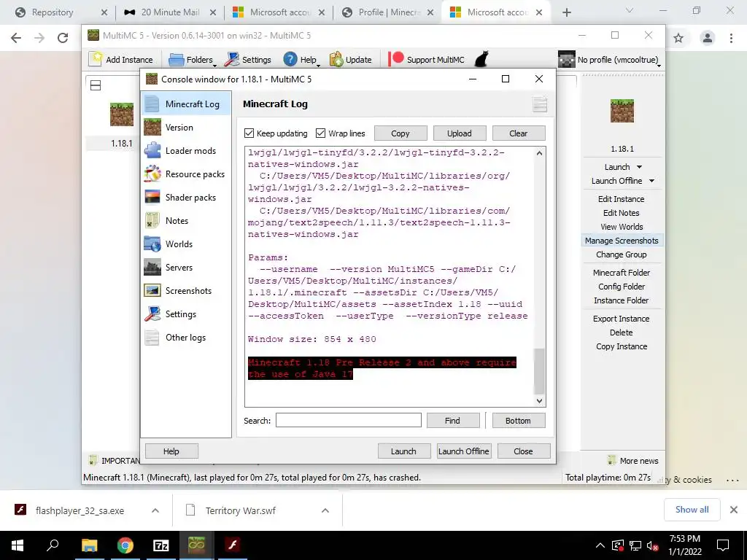
Task: Click the log scrollbar down arrow
Action: tap(539, 401)
